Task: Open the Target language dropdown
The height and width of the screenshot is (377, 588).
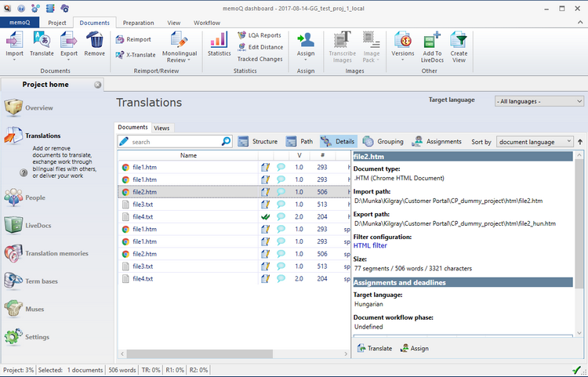Action: 539,101
